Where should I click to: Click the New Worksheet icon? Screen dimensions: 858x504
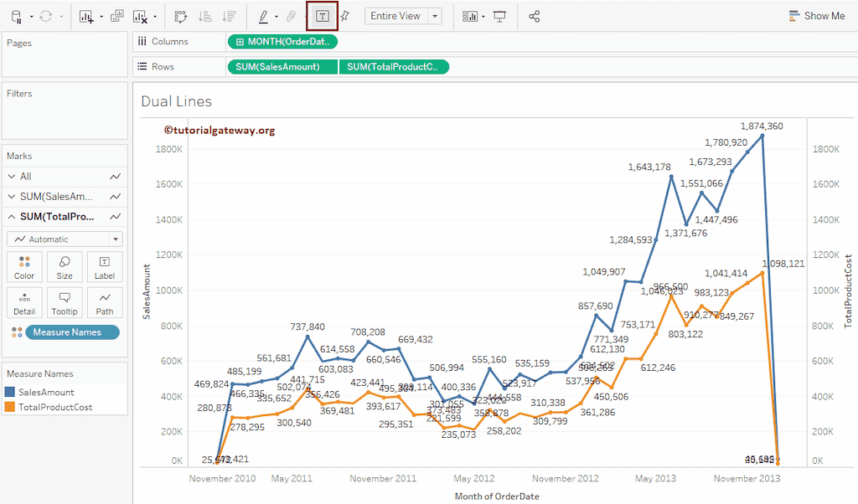pos(87,16)
